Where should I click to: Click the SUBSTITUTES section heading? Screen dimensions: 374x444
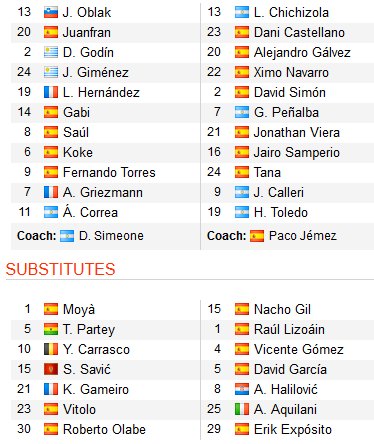[x=60, y=269]
